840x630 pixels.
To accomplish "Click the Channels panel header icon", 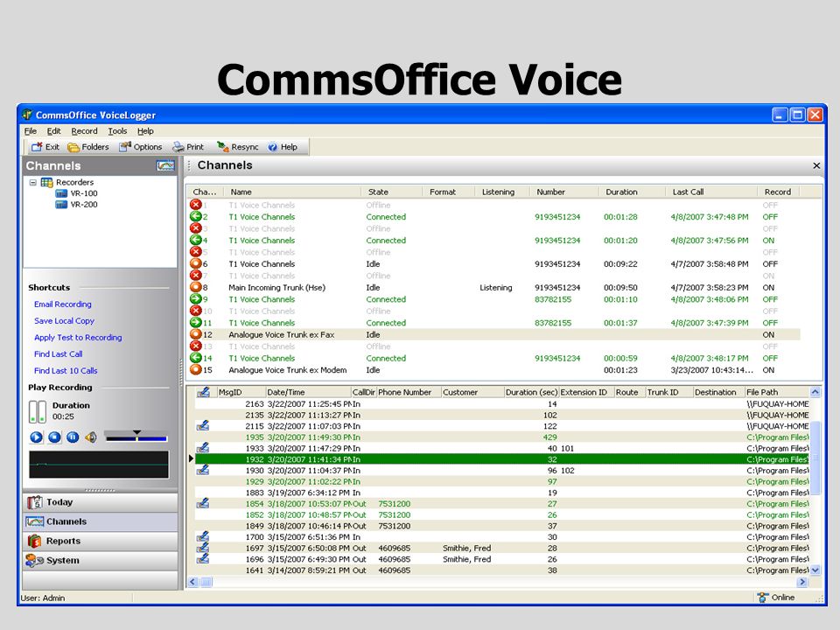I will pos(165,165).
